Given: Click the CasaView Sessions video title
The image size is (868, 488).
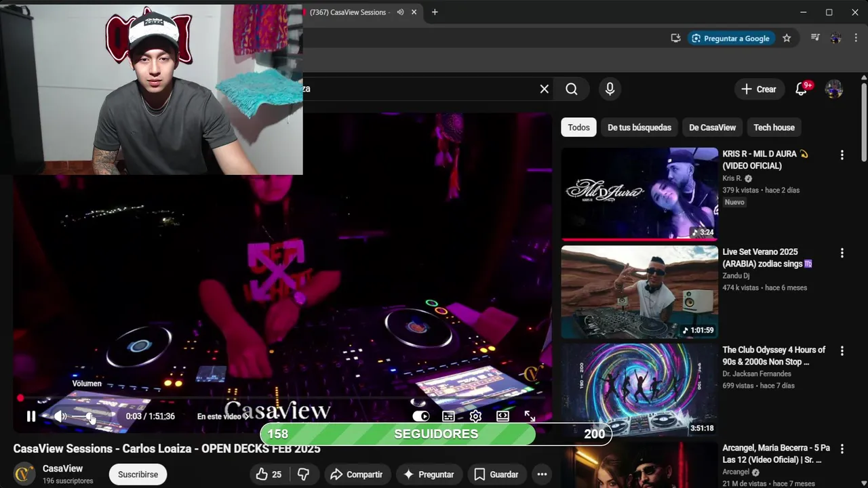Looking at the screenshot, I should [x=167, y=449].
